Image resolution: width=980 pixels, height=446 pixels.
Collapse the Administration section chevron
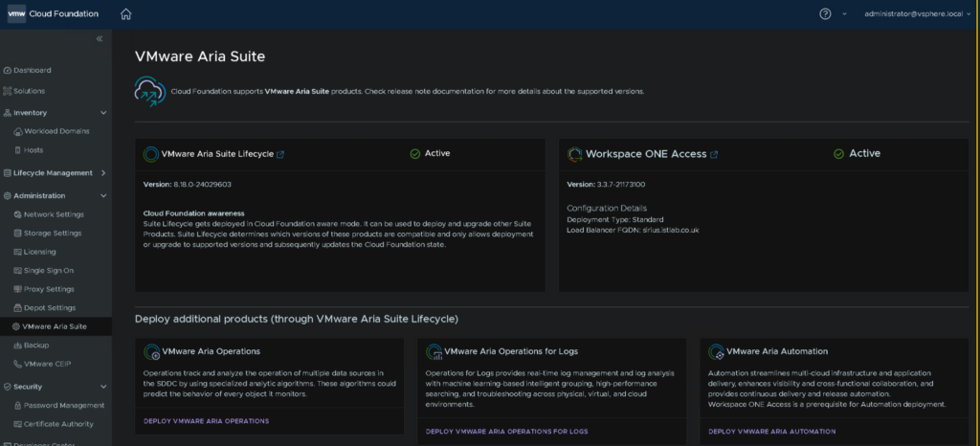[103, 195]
